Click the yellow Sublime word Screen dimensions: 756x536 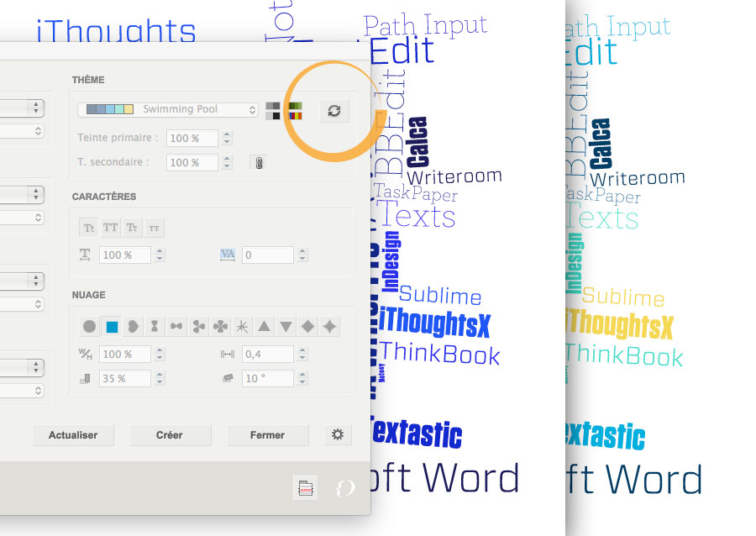click(623, 297)
